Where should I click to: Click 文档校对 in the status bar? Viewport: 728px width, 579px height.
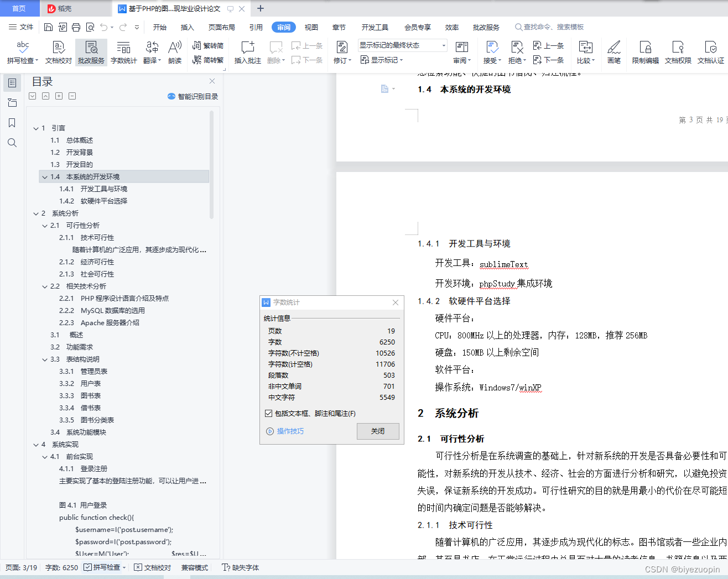[x=153, y=567]
